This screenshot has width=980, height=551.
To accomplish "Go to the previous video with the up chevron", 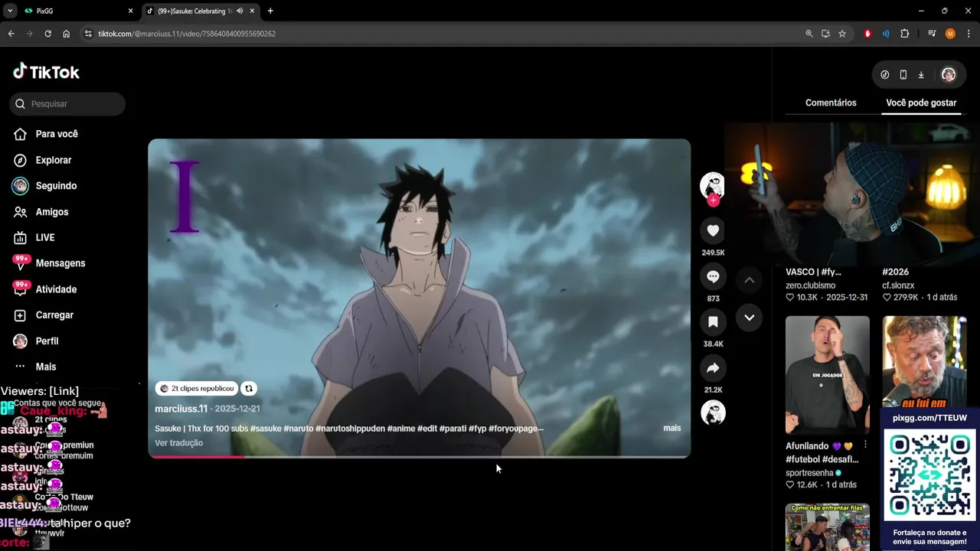I will coord(750,280).
